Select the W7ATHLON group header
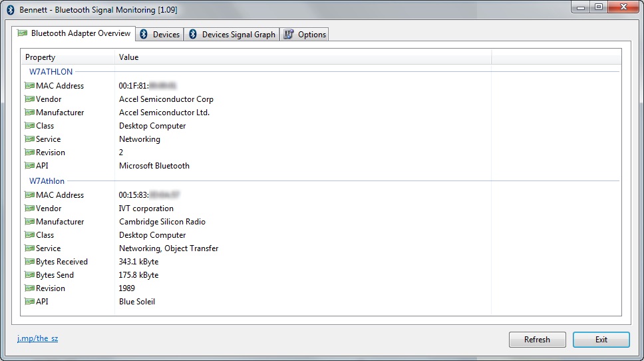The width and height of the screenshot is (644, 361). coord(51,71)
